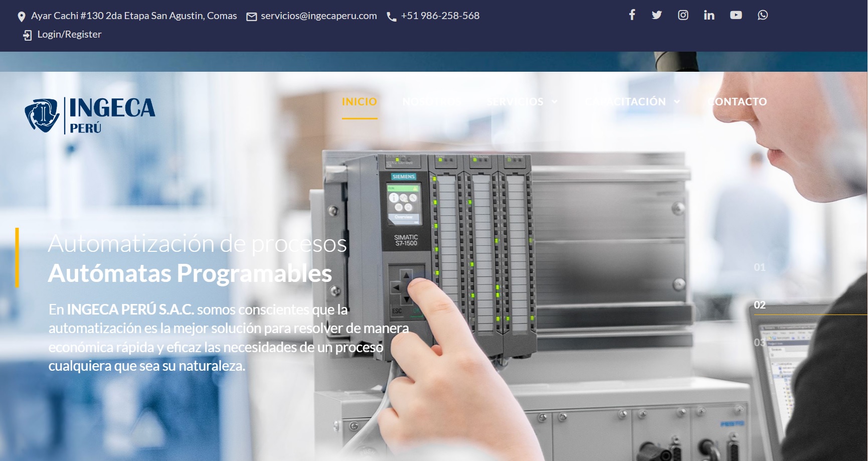Open the WhatsApp chat icon

(762, 15)
